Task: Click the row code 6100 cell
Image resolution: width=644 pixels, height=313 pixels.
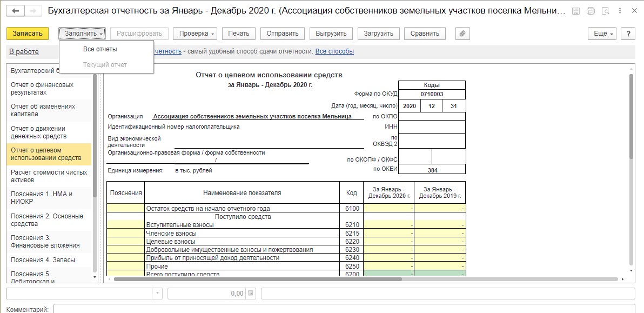Action: click(x=352, y=208)
